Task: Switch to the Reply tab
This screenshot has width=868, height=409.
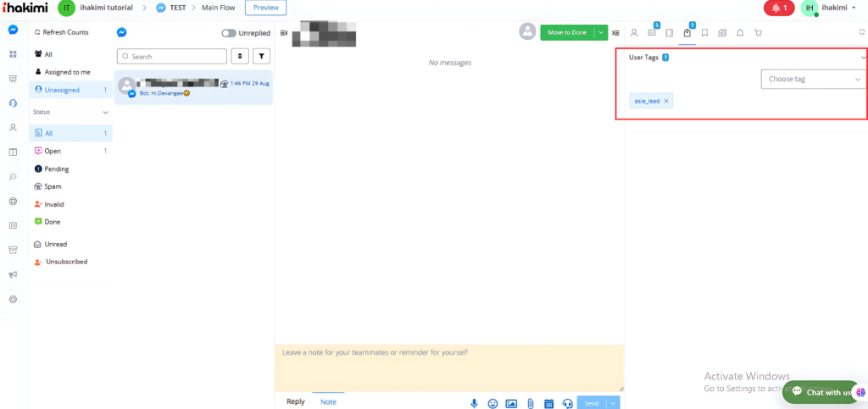Action: tap(295, 401)
